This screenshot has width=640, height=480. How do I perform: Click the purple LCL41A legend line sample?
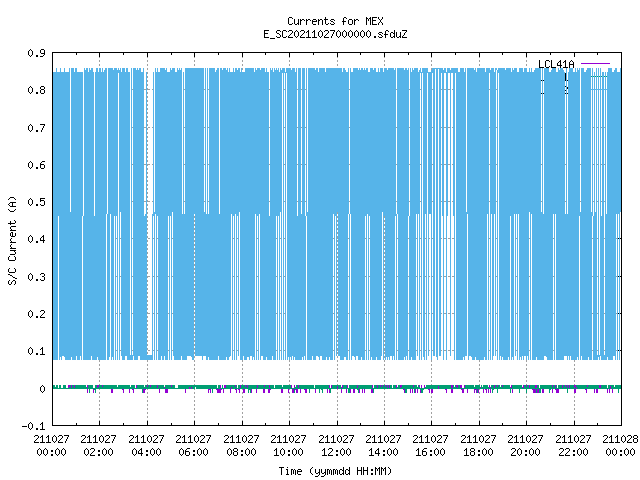(x=595, y=64)
